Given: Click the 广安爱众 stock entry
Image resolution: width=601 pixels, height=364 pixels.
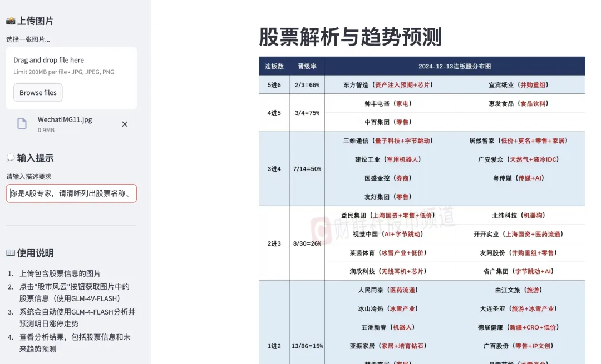Looking at the screenshot, I should (519, 159).
